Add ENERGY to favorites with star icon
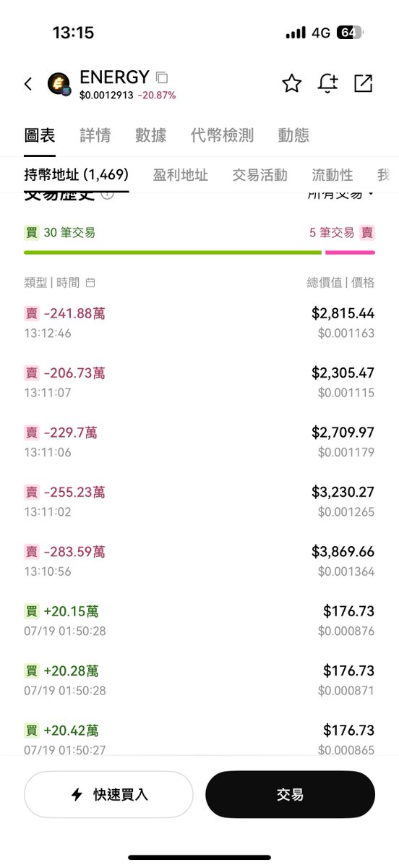The height and width of the screenshot is (868, 399). (x=291, y=84)
